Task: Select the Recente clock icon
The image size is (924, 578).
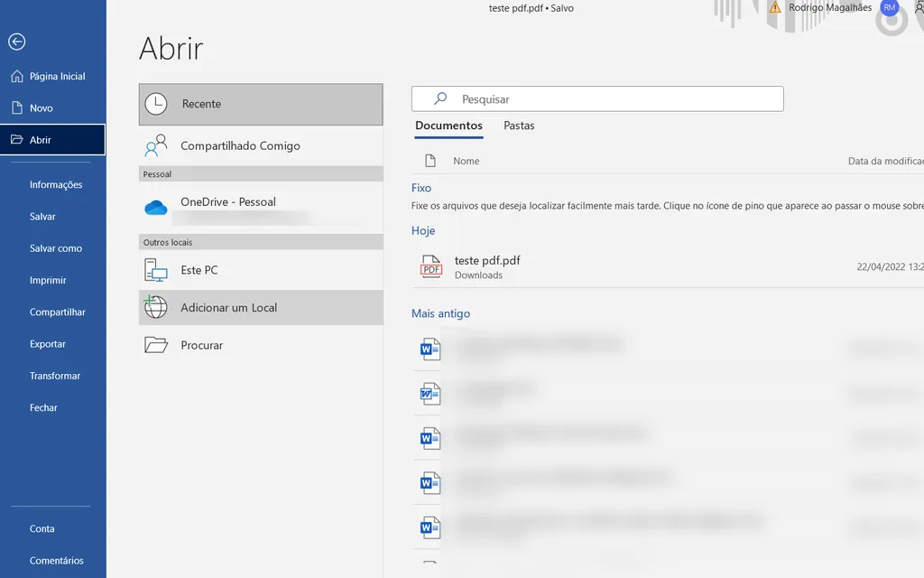Action: tap(157, 104)
